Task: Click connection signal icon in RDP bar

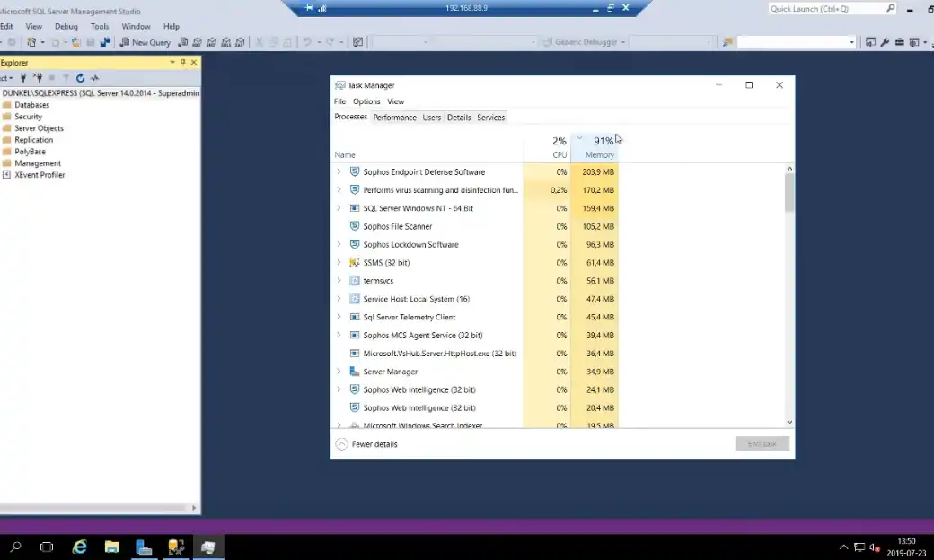Action: coord(322,8)
